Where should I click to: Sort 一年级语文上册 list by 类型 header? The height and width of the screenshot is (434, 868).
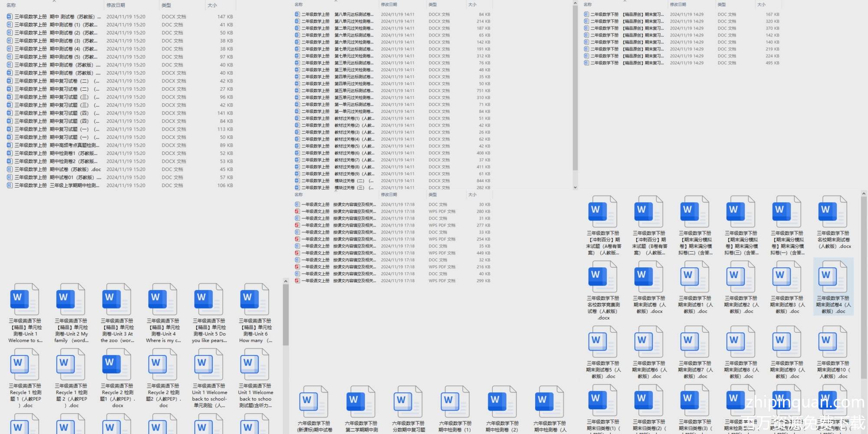(x=432, y=195)
